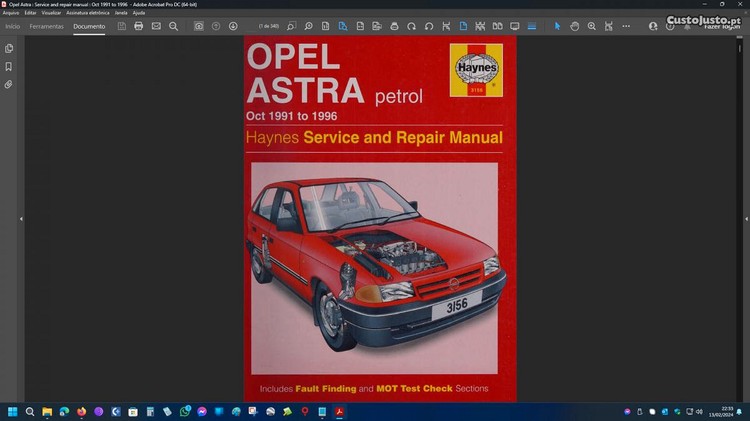750x421 pixels.
Task: Go to next page with the down arrow
Action: point(233,26)
